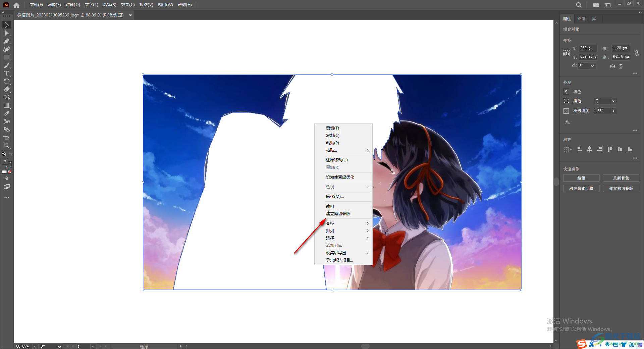
Task: Click the 编组 quick action button
Action: [581, 178]
